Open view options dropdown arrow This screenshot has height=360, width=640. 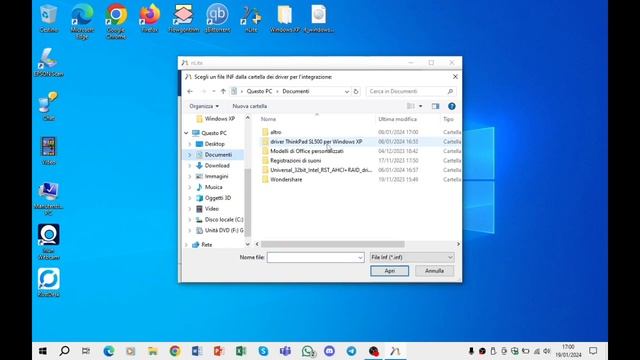pyautogui.click(x=420, y=106)
